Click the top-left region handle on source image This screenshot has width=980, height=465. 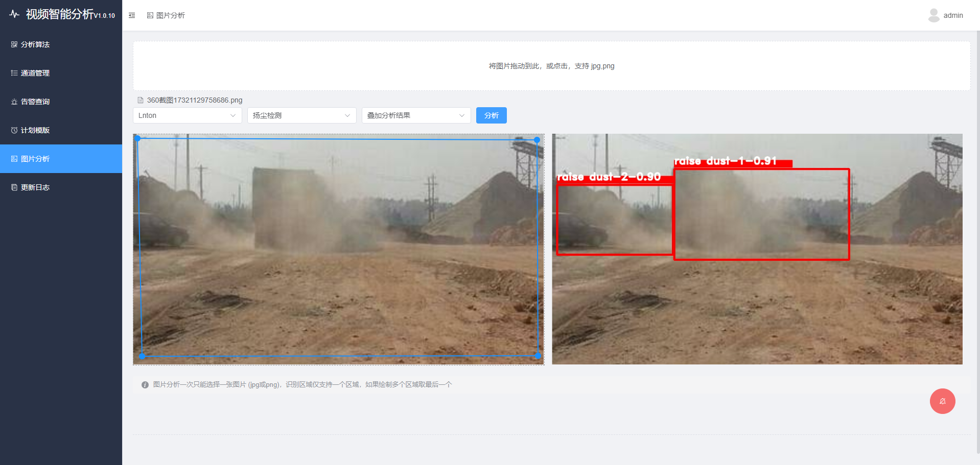click(x=137, y=138)
